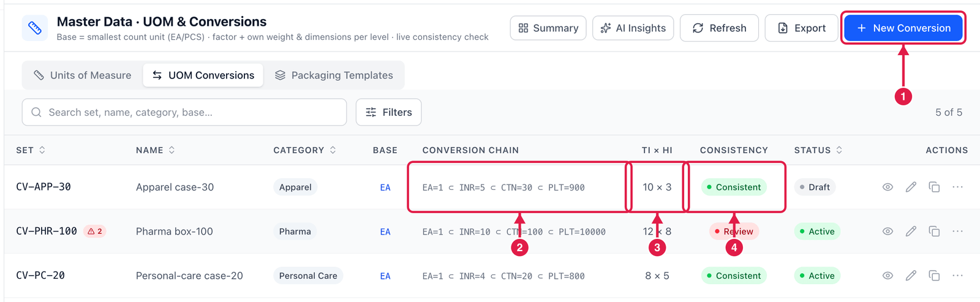This screenshot has width=980, height=302.
Task: Sort by the SET column
Action: coord(31,150)
